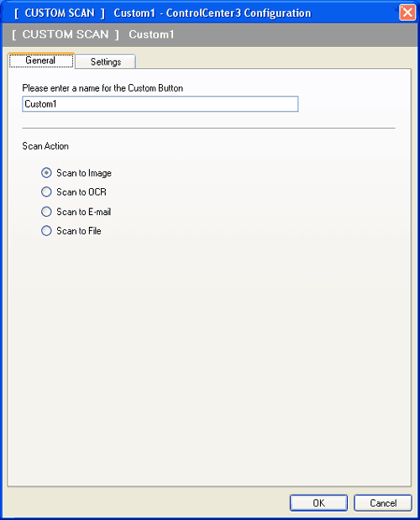
Task: Enable the Scan to File radio button
Action: [46, 231]
